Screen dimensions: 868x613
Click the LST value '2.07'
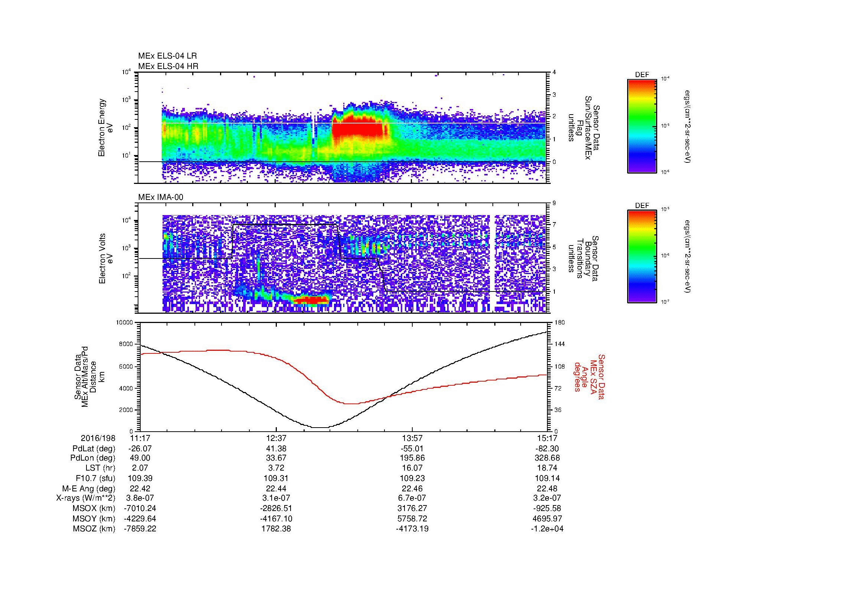click(x=140, y=468)
